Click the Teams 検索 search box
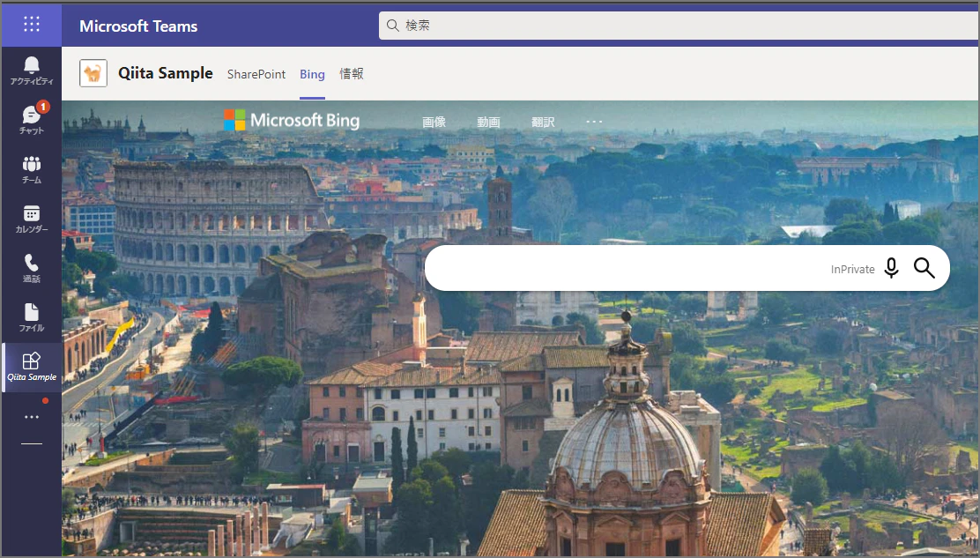This screenshot has height=558, width=980. click(x=679, y=25)
